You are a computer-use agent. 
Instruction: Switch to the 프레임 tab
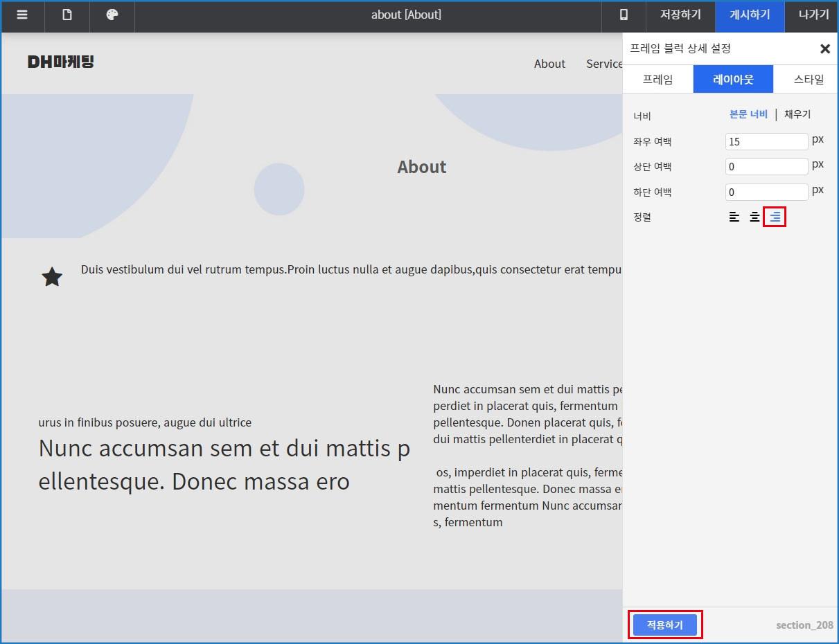pos(657,80)
